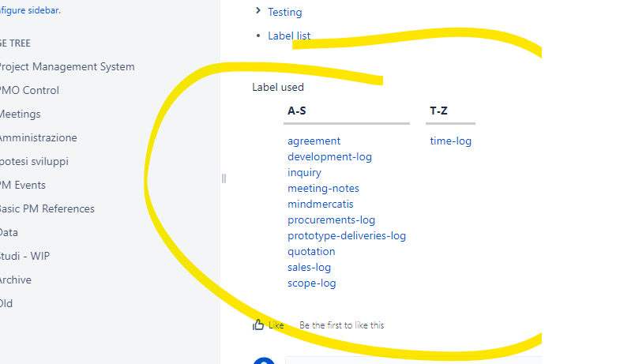Image resolution: width=620 pixels, height=364 pixels.
Task: Open the time-log label
Action: click(451, 141)
